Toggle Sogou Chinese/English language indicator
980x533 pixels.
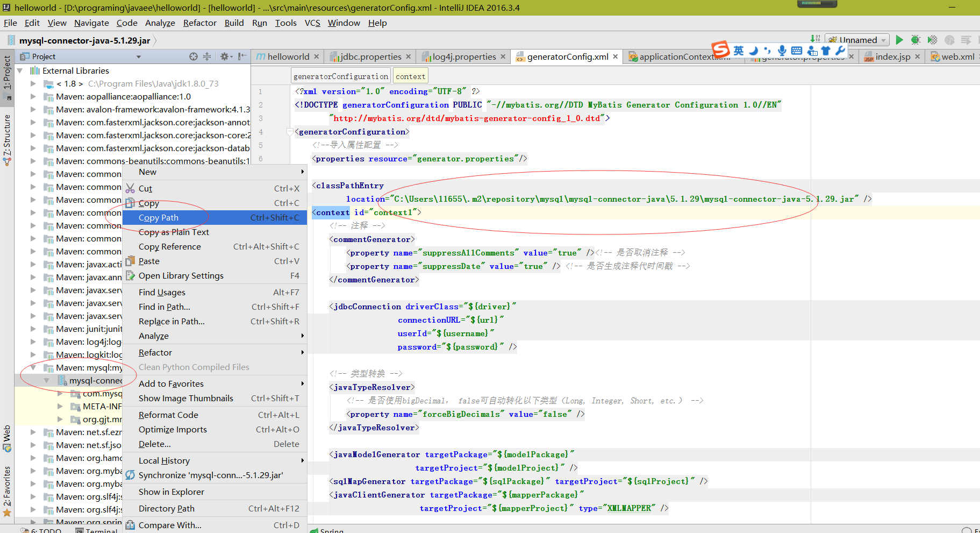click(x=739, y=51)
